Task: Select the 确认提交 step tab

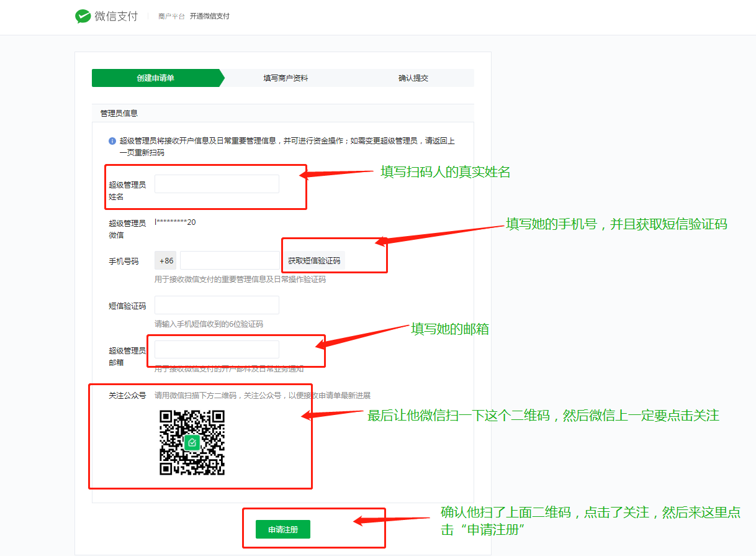Action: [x=413, y=78]
